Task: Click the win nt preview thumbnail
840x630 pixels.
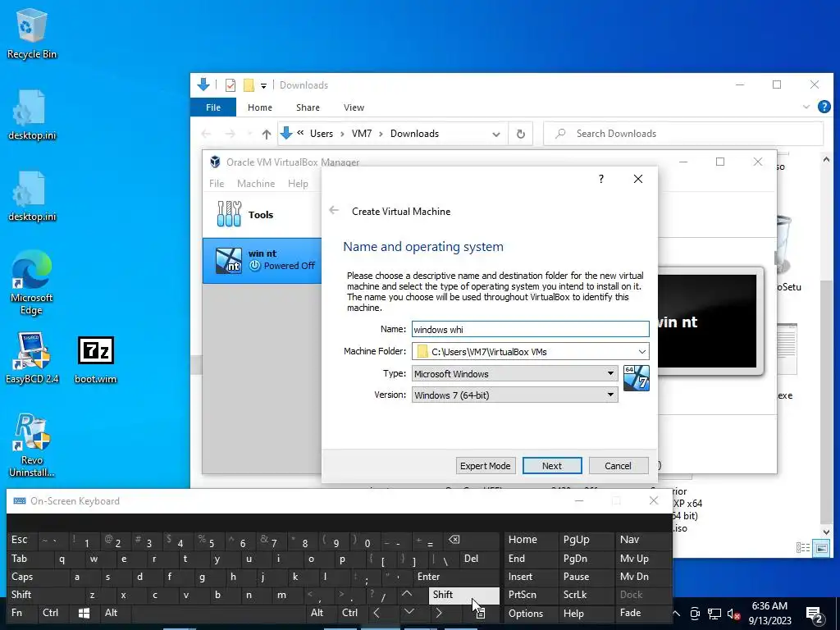Action: click(707, 322)
